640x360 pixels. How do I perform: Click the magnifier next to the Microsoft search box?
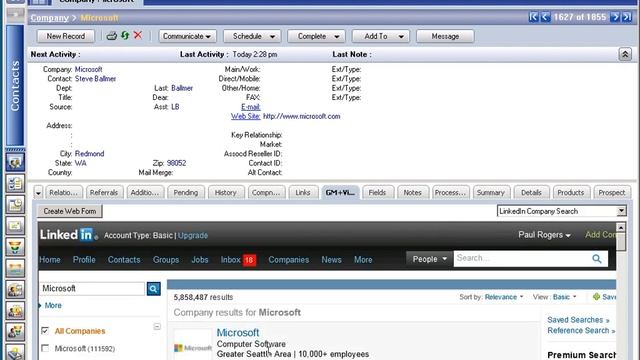coord(153,289)
